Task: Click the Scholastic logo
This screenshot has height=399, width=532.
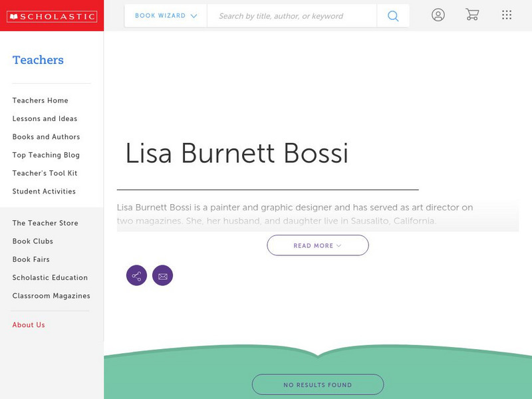Action: tap(51, 15)
